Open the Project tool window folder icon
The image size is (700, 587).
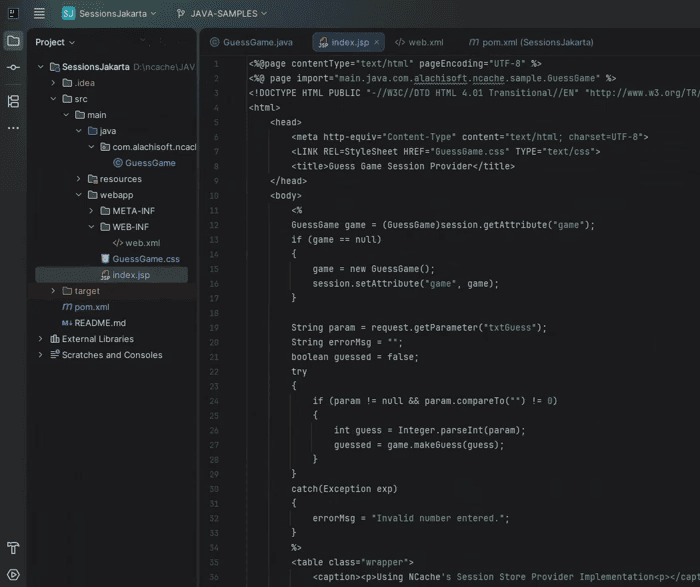tap(13, 41)
